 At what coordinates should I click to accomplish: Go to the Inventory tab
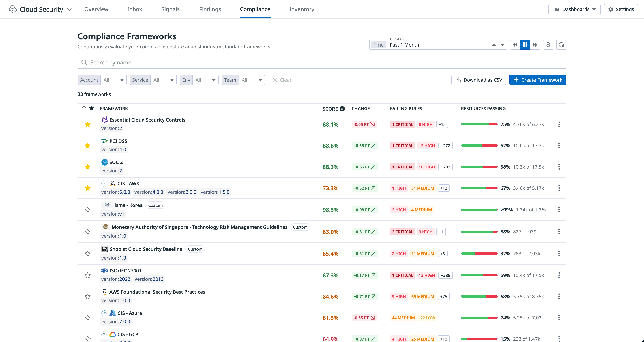(302, 9)
